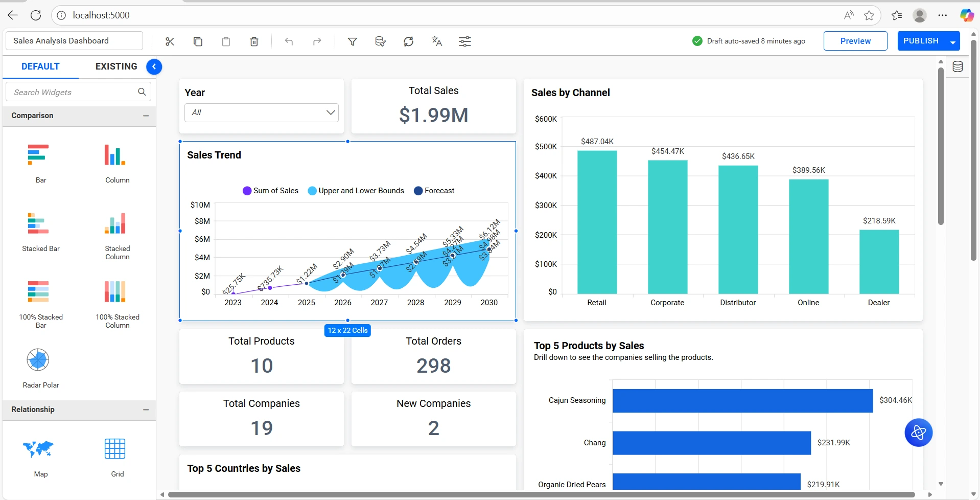Click the Undo arrow icon
This screenshot has height=500, width=980.
tap(289, 41)
